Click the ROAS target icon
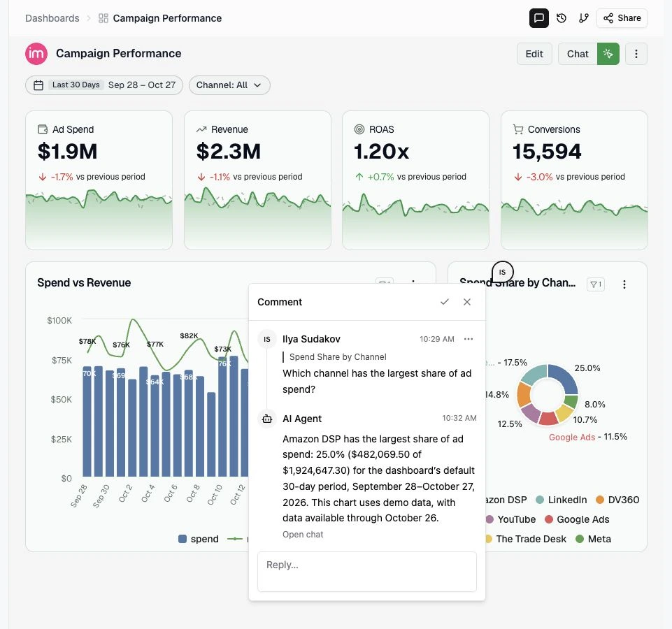This screenshot has width=672, height=629. [x=359, y=129]
